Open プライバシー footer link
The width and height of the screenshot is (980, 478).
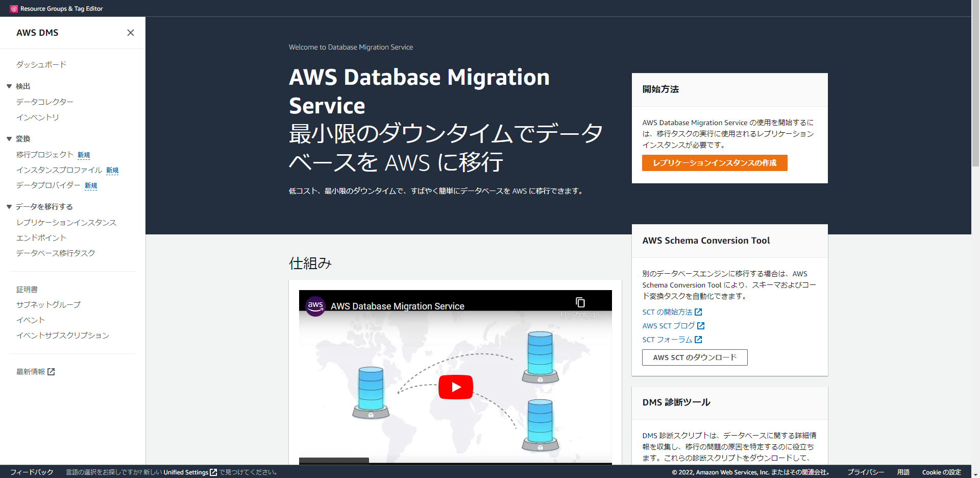pos(866,472)
